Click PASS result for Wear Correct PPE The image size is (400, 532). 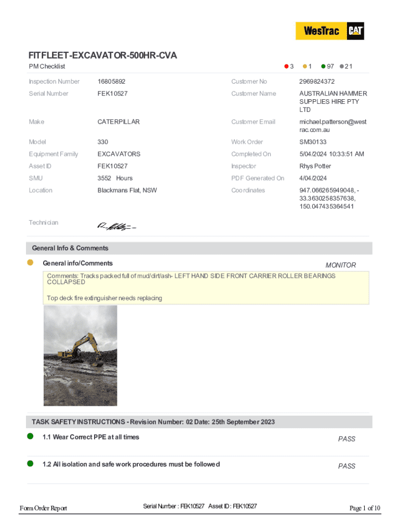tap(346, 439)
